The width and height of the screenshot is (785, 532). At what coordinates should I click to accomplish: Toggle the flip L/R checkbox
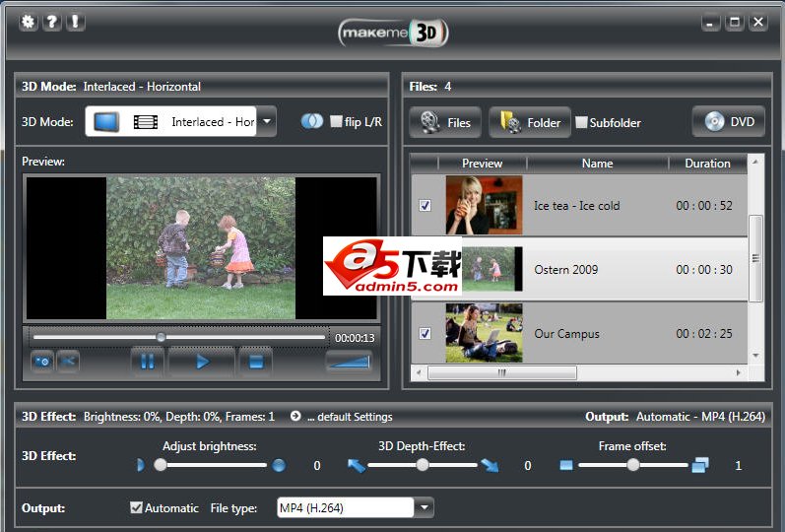[337, 121]
